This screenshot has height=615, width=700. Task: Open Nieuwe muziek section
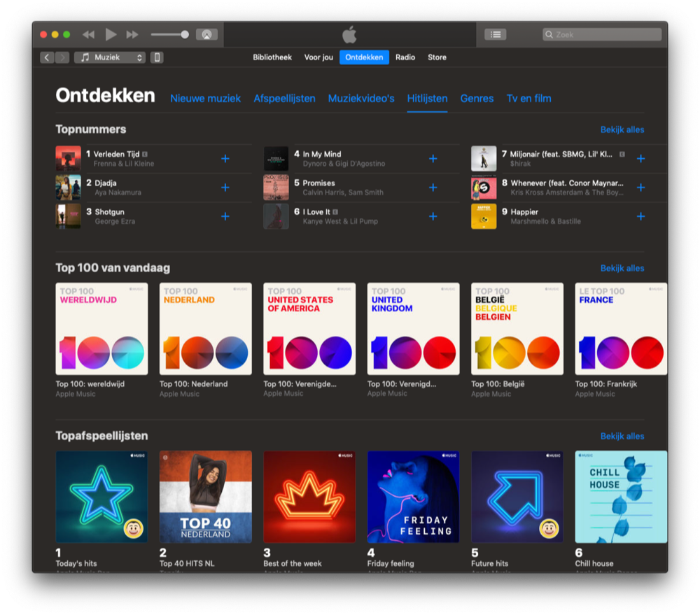(x=205, y=99)
